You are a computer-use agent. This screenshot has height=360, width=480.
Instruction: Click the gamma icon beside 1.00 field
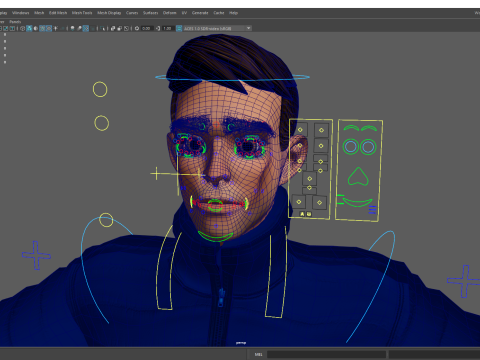158,29
